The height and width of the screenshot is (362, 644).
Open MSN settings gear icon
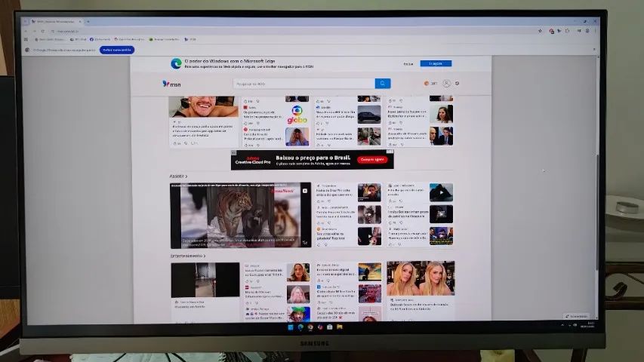[457, 83]
